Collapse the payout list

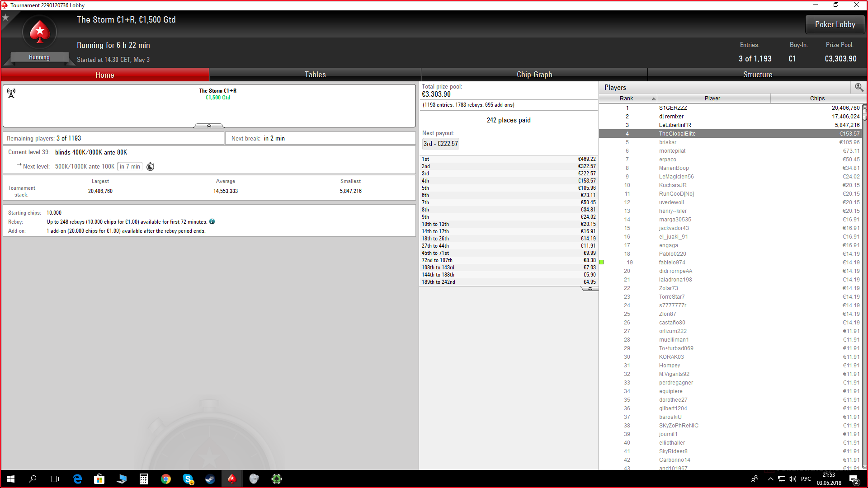tap(590, 288)
